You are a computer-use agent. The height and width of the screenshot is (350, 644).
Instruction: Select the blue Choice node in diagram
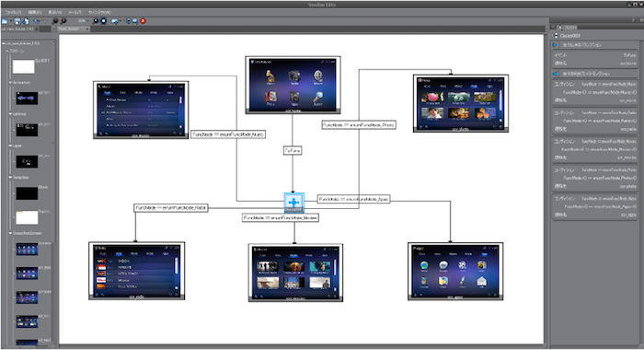(x=294, y=203)
